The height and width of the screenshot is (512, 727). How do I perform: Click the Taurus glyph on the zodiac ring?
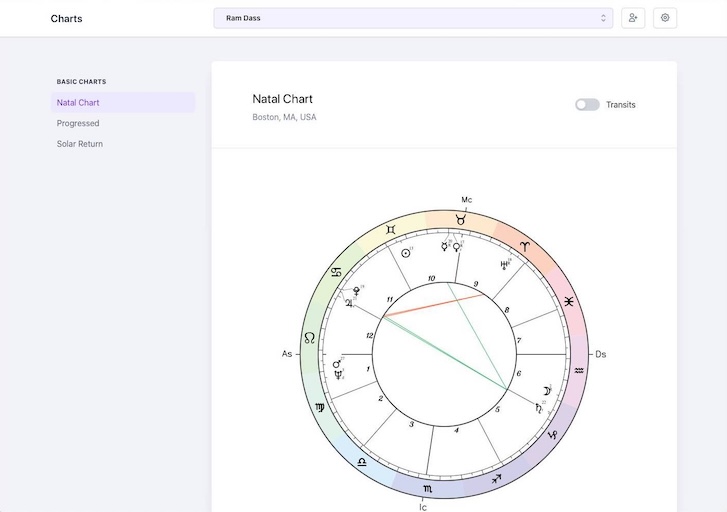click(461, 218)
